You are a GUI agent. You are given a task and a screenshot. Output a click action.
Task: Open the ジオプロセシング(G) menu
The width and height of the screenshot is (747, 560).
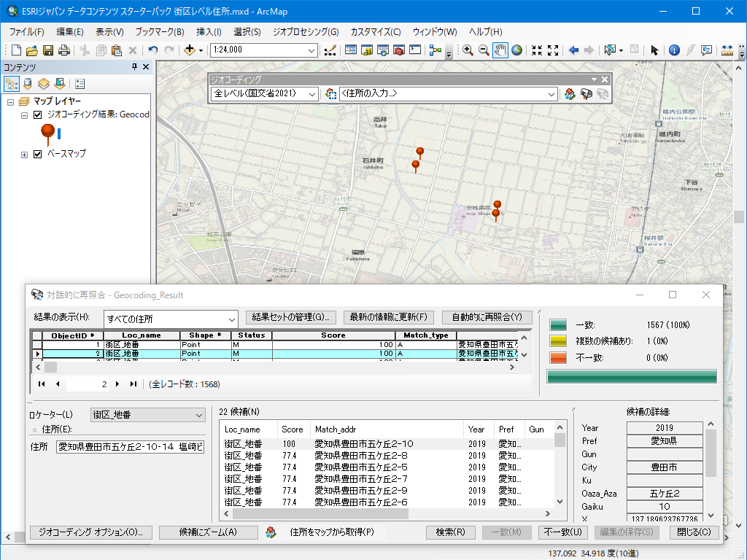tap(306, 32)
